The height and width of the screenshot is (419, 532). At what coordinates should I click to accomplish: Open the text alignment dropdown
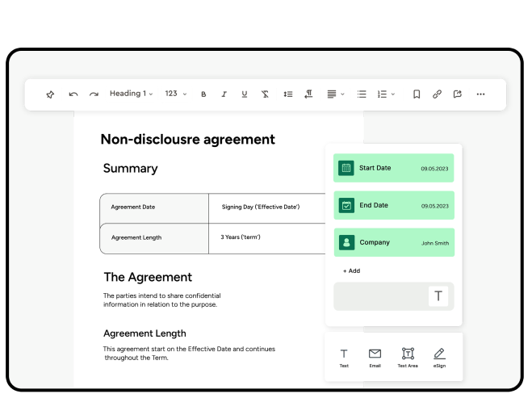point(335,94)
